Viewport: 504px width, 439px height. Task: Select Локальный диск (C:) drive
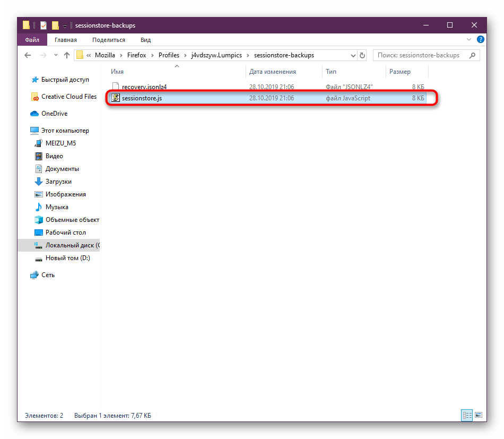(72, 245)
